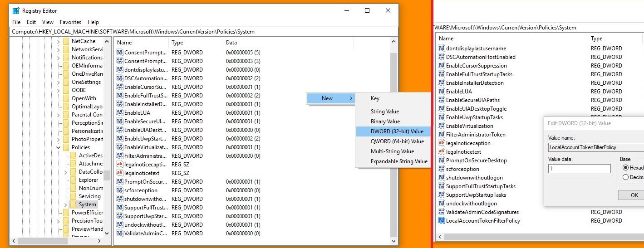Click the legalnoticecaption icon in right panel
This screenshot has width=644, height=248.
point(442,143)
